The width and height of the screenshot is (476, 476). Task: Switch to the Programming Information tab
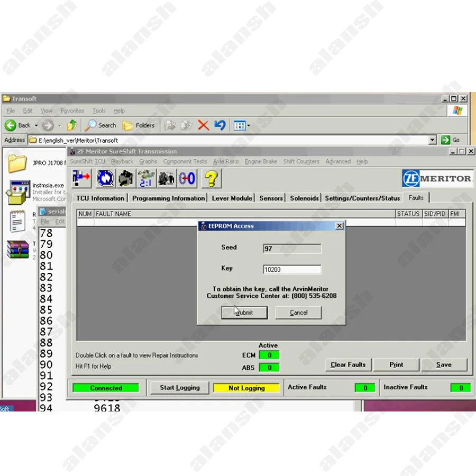[x=169, y=198]
